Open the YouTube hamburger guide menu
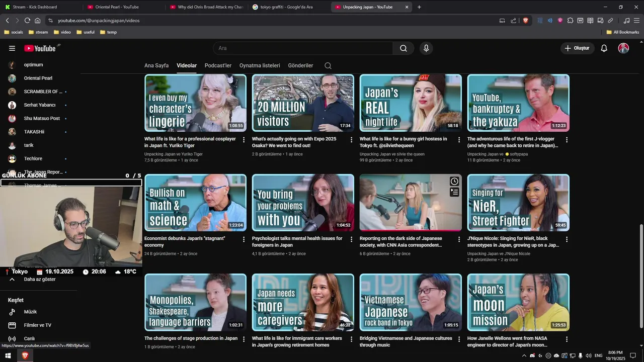The image size is (644, 362). (x=12, y=48)
